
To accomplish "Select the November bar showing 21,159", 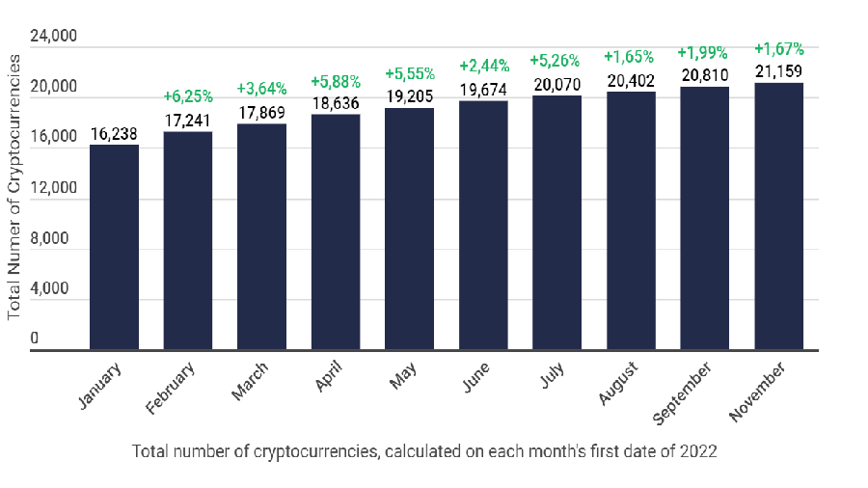I will click(779, 216).
